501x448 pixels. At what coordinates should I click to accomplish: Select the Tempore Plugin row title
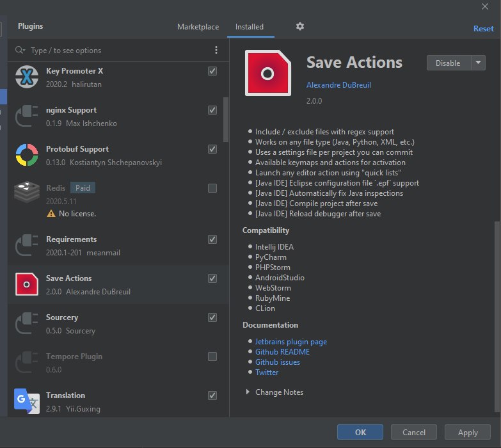click(74, 356)
